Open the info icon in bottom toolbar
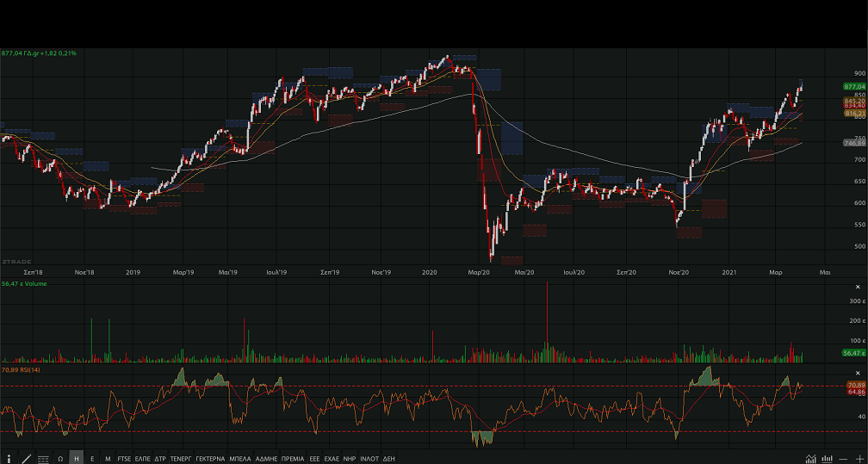Screen dimensions: 868x464 coord(9,459)
